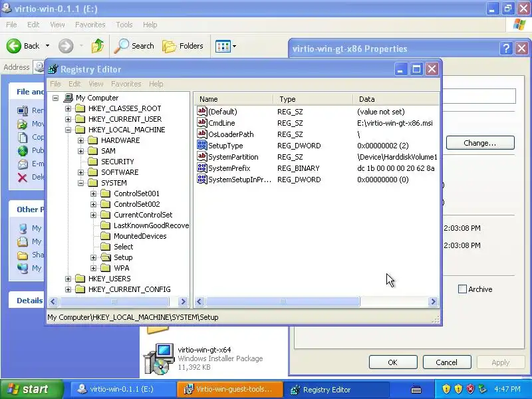Click values pane scroll left arrow

pyautogui.click(x=200, y=302)
